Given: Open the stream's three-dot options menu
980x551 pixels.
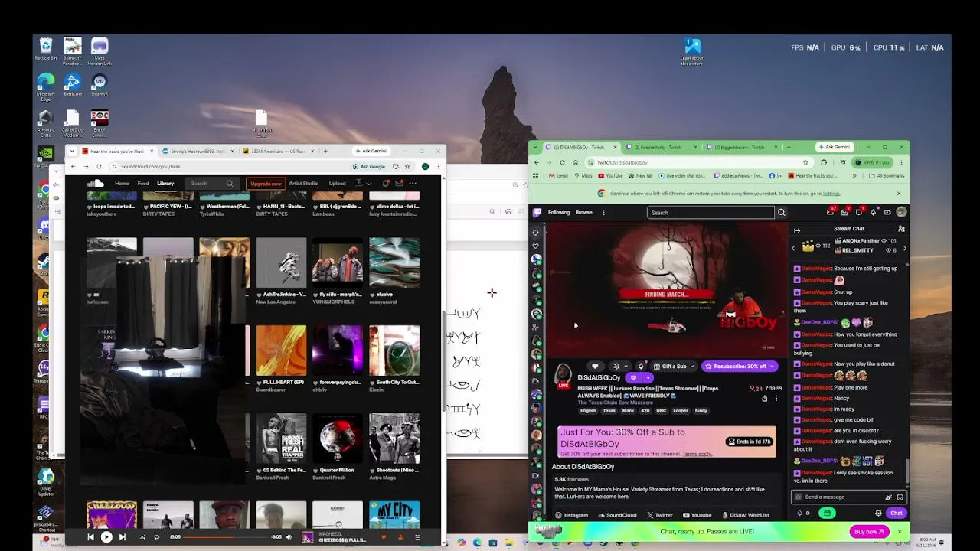Looking at the screenshot, I should [776, 398].
